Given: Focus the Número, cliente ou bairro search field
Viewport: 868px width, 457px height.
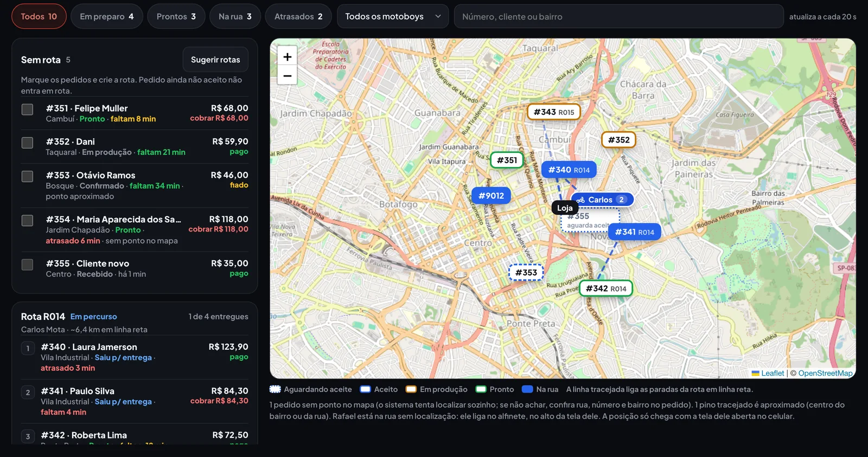Looking at the screenshot, I should click(618, 16).
